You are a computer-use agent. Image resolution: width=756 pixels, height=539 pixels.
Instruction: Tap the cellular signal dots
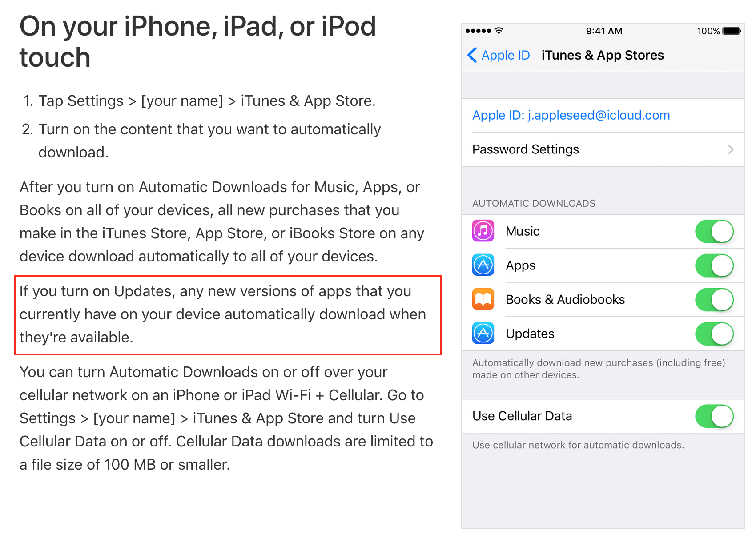click(478, 31)
